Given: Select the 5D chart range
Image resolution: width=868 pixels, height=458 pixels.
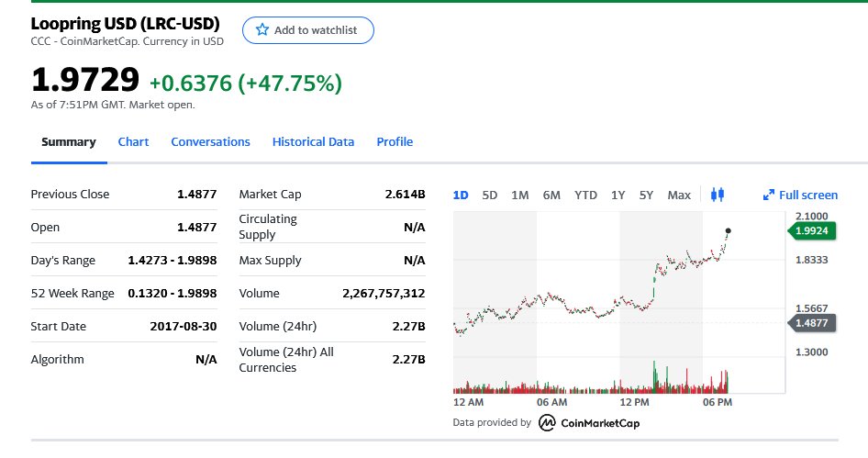Looking at the screenshot, I should point(490,195).
